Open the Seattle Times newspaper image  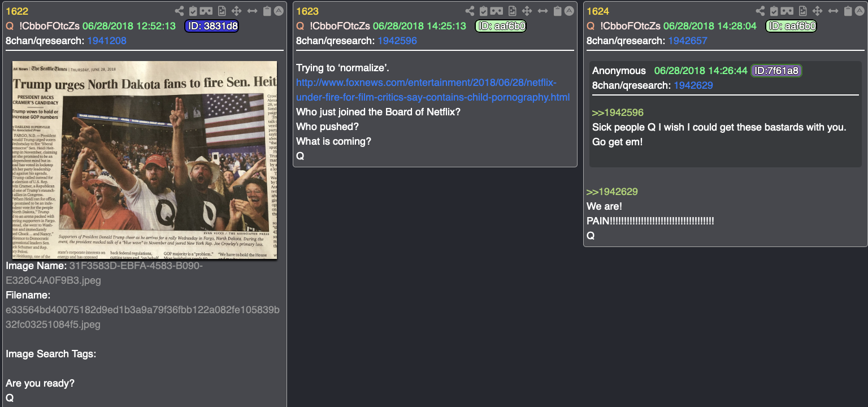click(145, 160)
